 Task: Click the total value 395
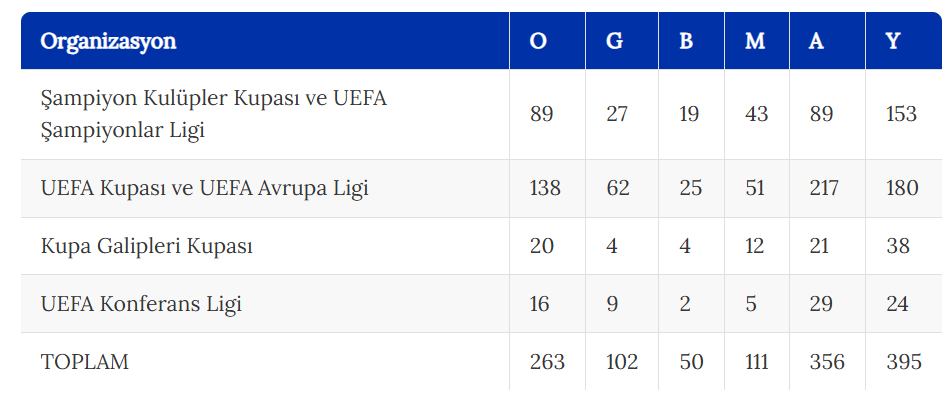904,362
